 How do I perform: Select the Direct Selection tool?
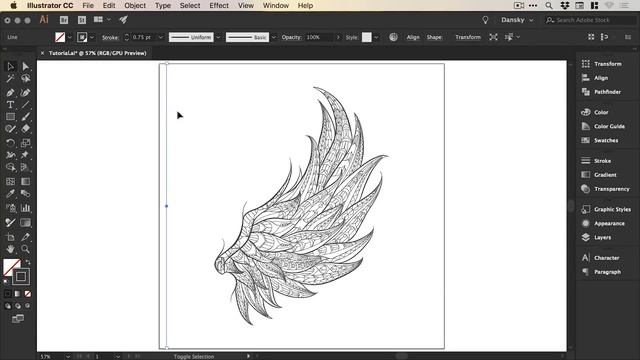tap(25, 66)
